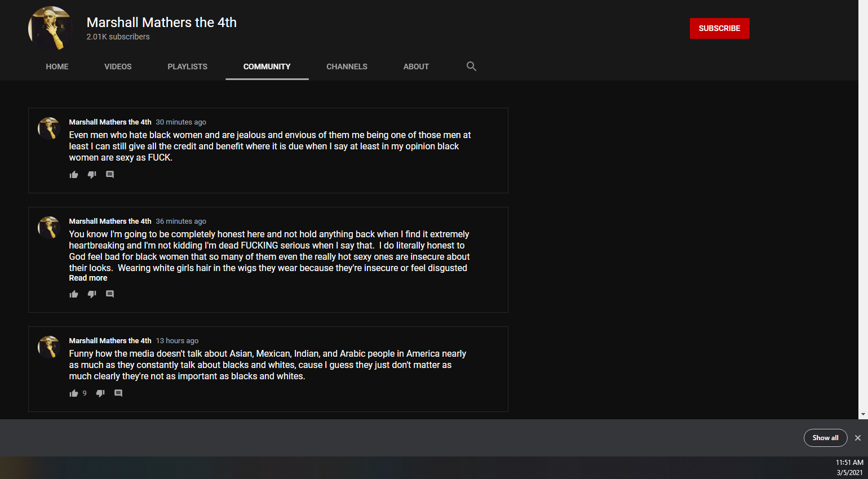This screenshot has width=868, height=479.
Task: Click the like count 9
Action: click(85, 393)
